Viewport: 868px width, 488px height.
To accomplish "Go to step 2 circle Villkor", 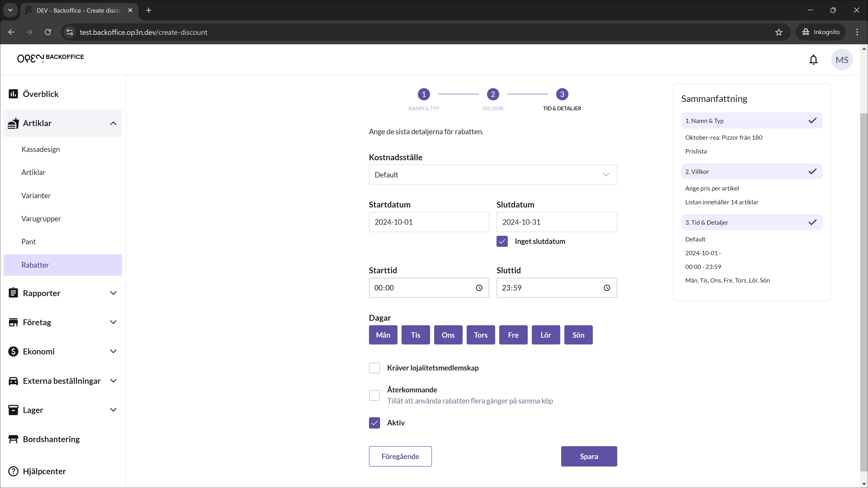I will (493, 94).
